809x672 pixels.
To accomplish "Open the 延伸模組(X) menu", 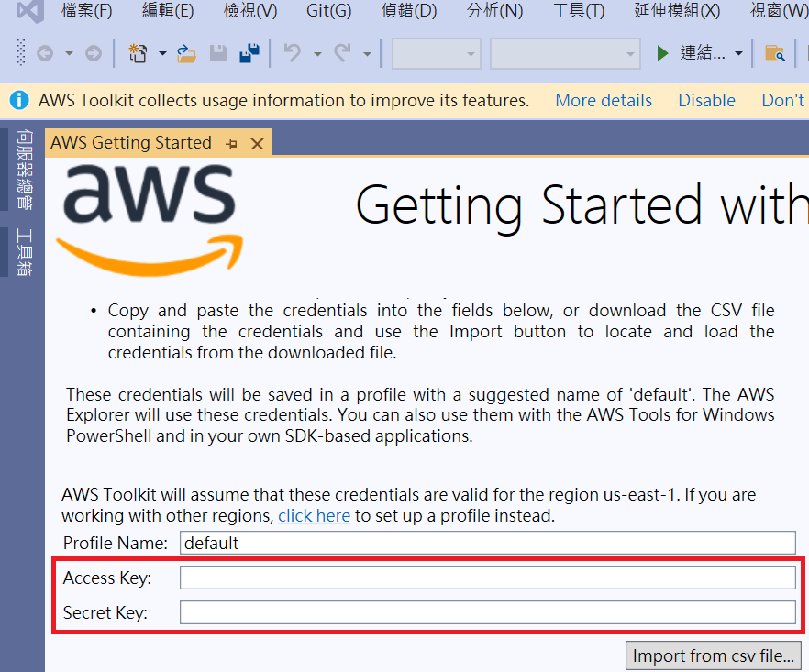I will (677, 10).
